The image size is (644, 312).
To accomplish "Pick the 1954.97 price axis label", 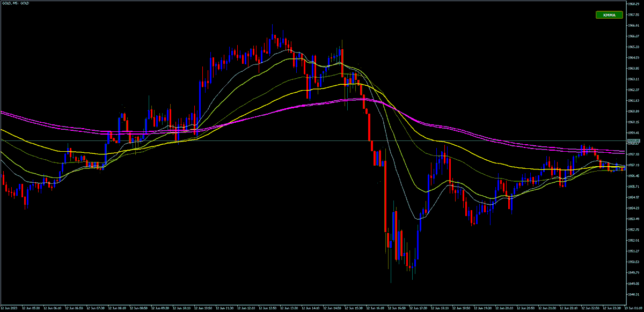I will (x=633, y=197).
